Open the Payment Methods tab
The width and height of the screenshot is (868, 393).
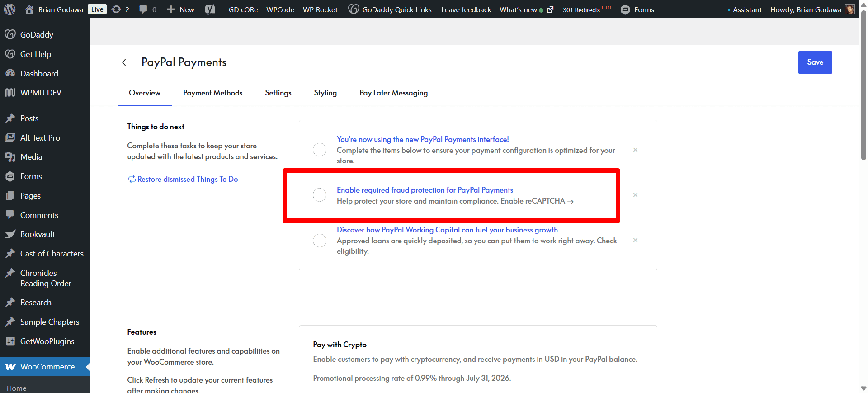click(212, 93)
